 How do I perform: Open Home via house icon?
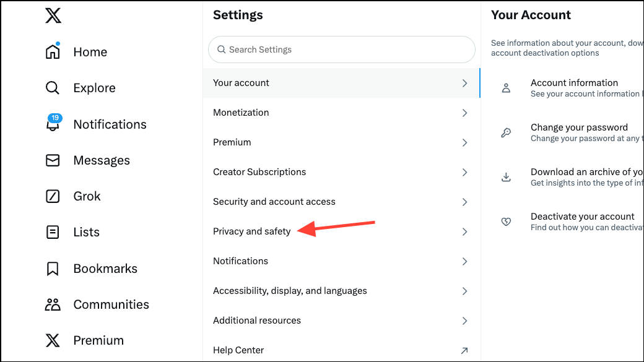coord(53,52)
